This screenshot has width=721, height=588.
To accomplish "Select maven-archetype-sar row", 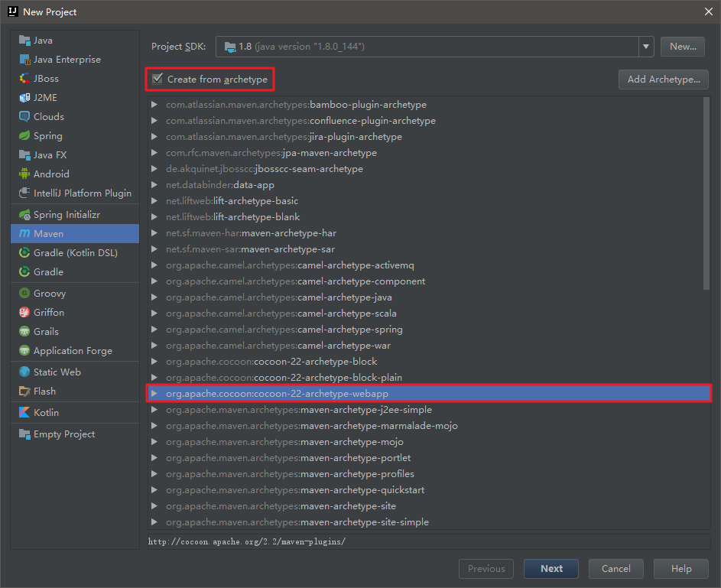I will (x=429, y=249).
